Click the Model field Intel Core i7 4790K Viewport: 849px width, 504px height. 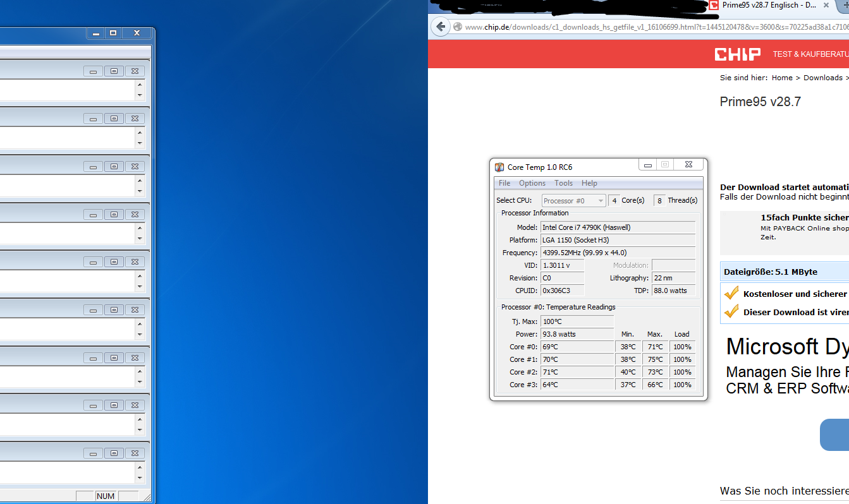coord(618,227)
